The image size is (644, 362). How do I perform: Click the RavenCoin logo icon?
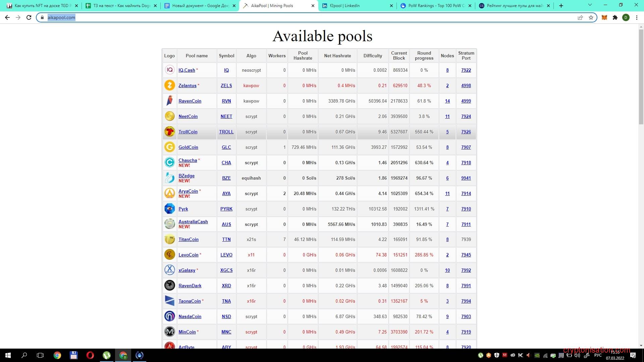click(169, 101)
